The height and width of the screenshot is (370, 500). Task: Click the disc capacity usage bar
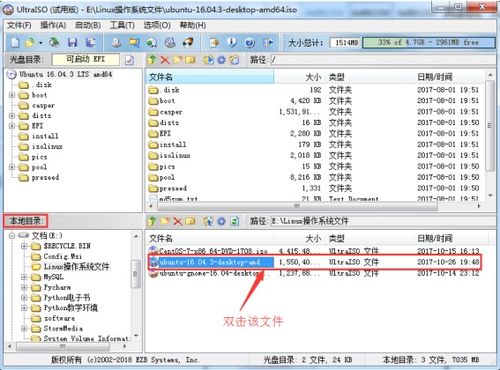429,43
